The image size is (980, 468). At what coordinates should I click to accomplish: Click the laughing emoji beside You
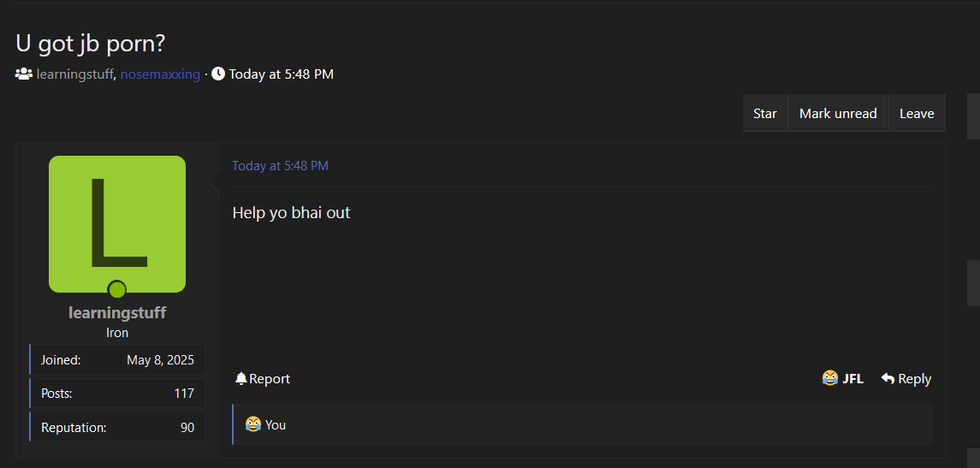(x=253, y=425)
